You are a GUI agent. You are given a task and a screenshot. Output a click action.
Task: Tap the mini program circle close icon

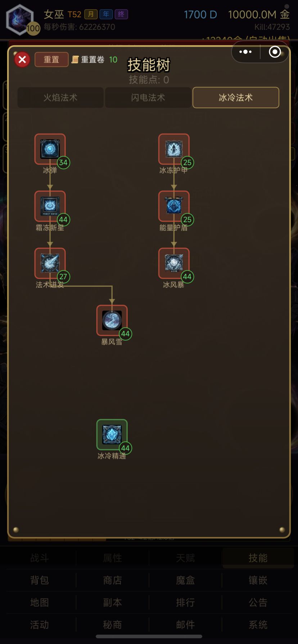point(275,52)
